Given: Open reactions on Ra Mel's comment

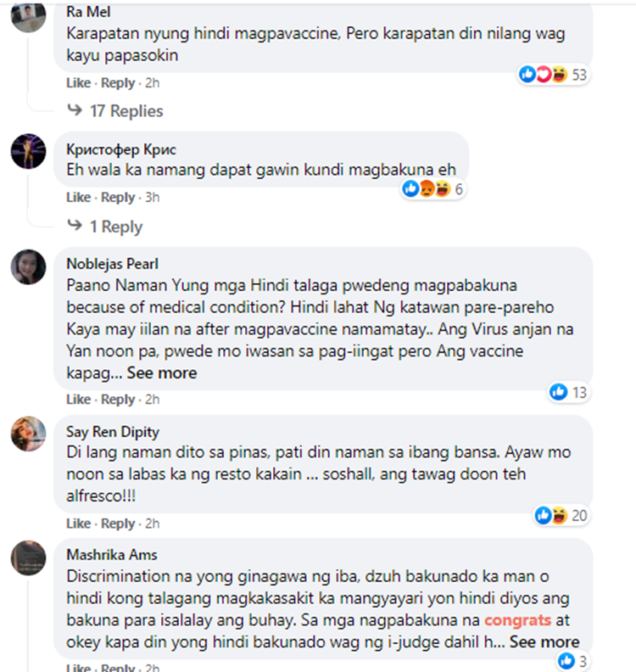Looking at the screenshot, I should (553, 75).
